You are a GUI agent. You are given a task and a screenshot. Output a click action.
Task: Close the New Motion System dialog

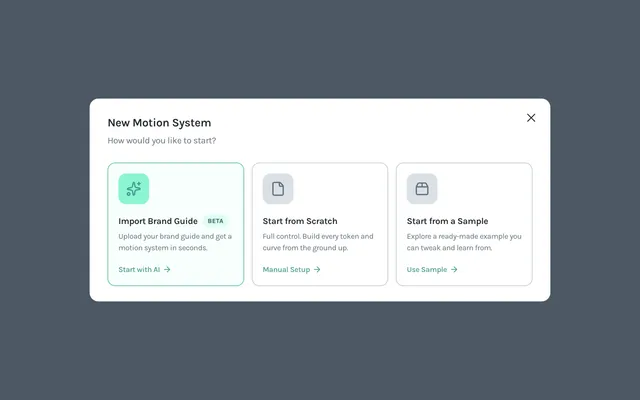tap(531, 118)
